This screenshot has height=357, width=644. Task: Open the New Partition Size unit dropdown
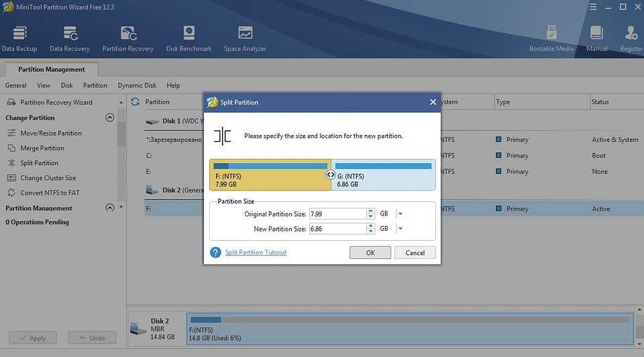pyautogui.click(x=400, y=229)
